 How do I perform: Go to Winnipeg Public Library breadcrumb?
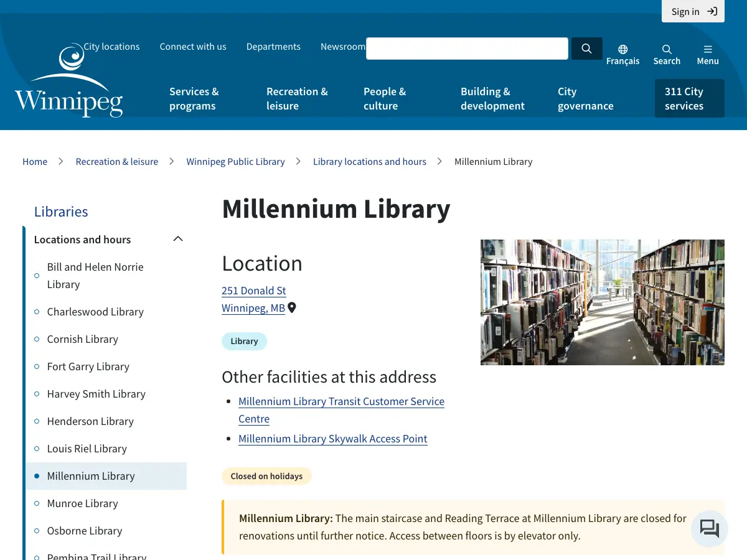[x=235, y=162]
